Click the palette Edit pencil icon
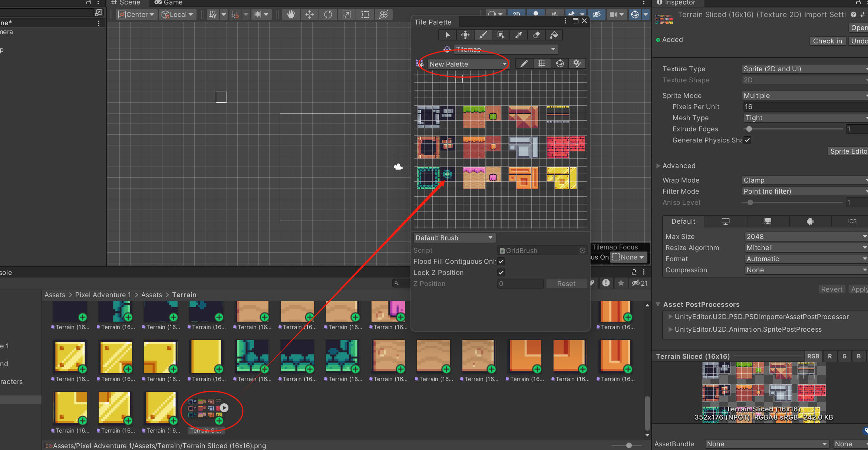This screenshot has height=450, width=868. (x=524, y=64)
